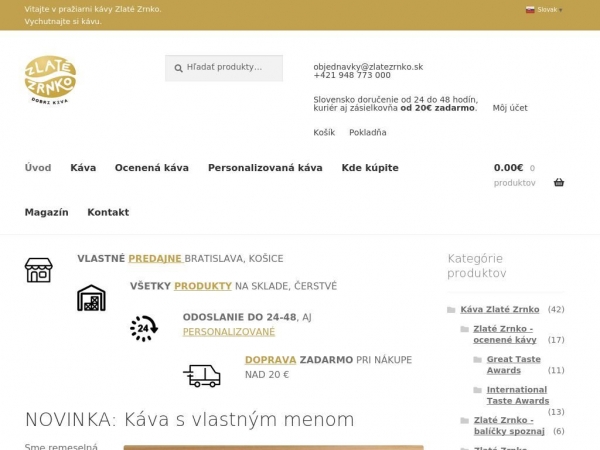Open International Taste Awards category
600x450 pixels.
click(518, 395)
